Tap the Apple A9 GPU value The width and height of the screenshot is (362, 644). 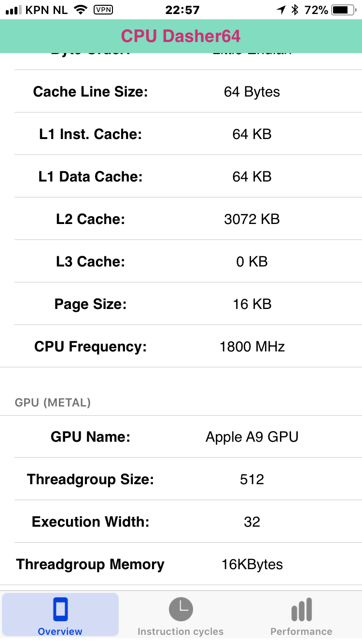(x=252, y=437)
